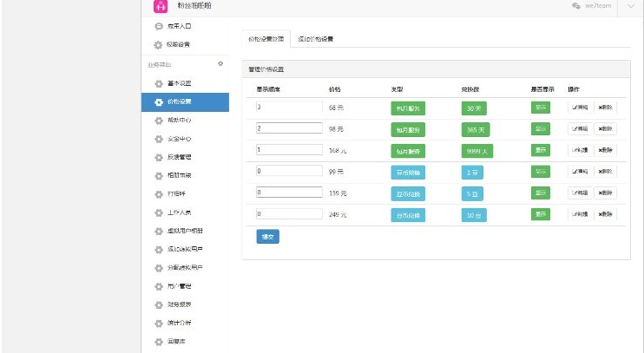Toggle 显示 status for the 68 元 row
This screenshot has width=644, height=353.
click(541, 108)
